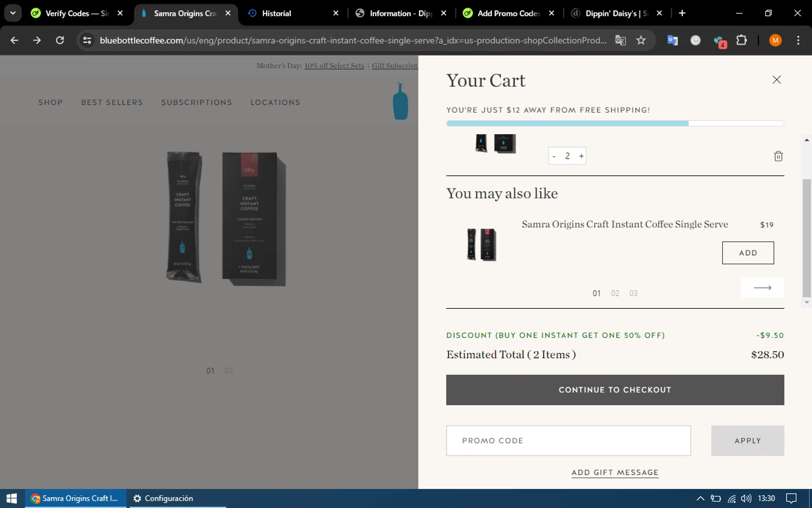Open a new browser tab
The image size is (812, 508).
(x=682, y=13)
